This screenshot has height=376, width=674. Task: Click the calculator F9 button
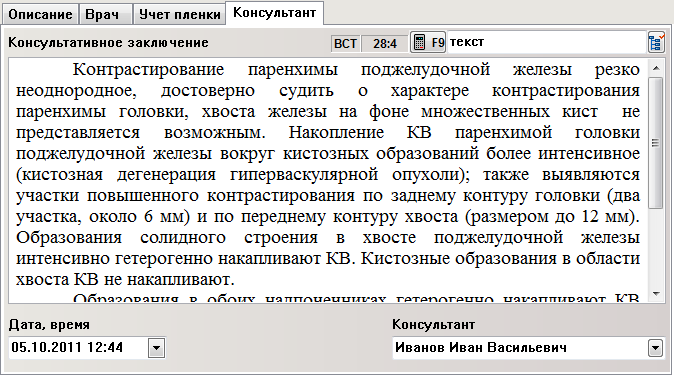click(x=428, y=42)
